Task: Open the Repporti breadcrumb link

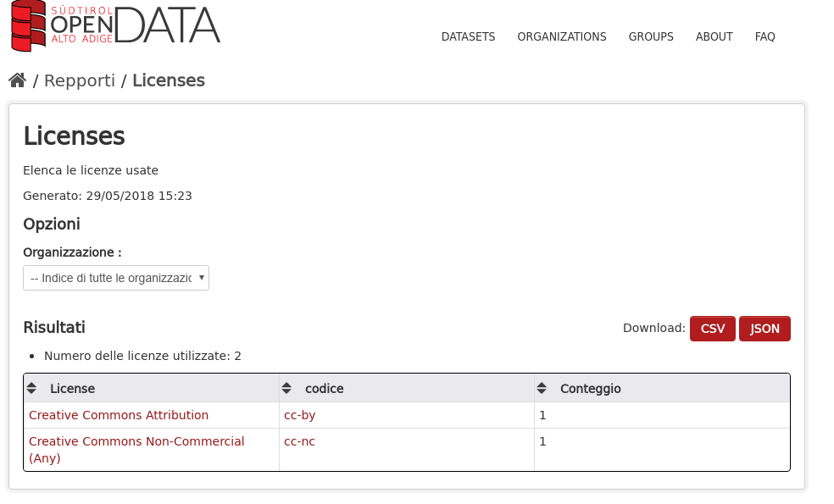Action: (x=80, y=80)
